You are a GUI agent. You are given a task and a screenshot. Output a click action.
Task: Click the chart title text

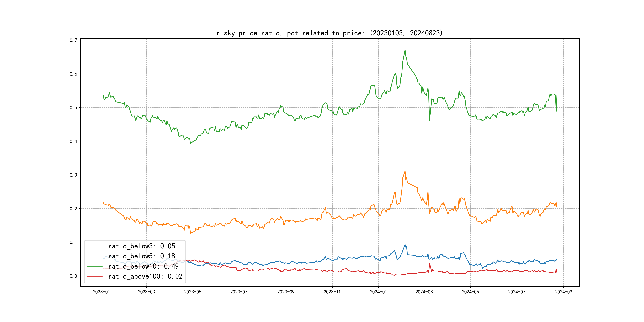pos(329,33)
